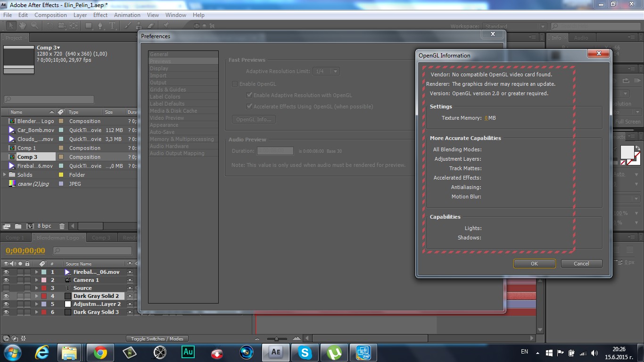
Task: Click OK in OpenGL Information dialog
Action: 534,263
